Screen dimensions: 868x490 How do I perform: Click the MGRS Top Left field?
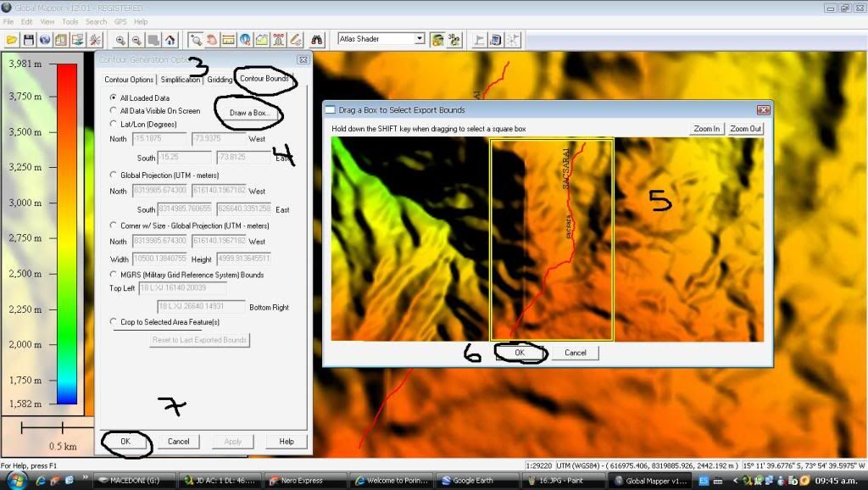click(182, 288)
